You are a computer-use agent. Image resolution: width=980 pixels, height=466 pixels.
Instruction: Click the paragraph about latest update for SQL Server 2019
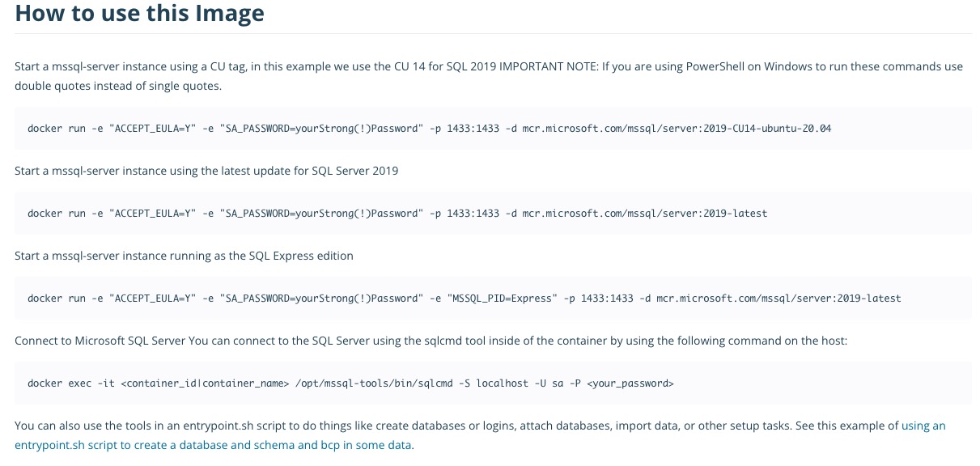[206, 171]
